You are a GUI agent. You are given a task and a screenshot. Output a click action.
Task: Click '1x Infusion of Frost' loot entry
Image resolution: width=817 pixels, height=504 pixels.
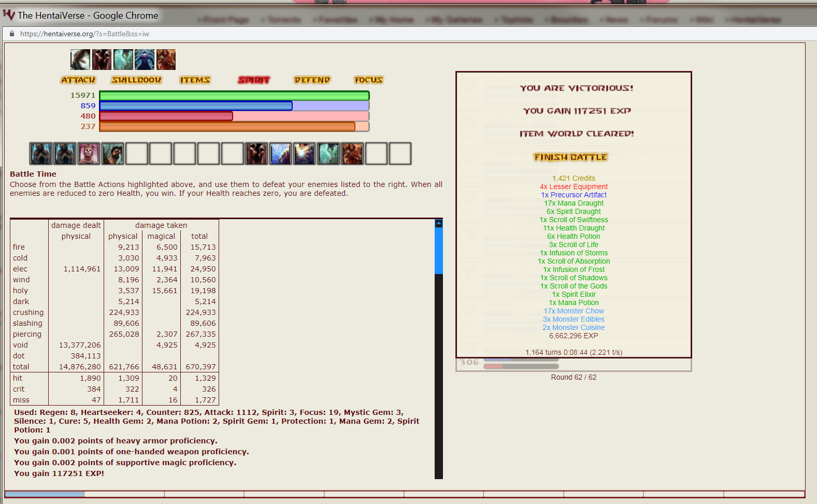[574, 269]
